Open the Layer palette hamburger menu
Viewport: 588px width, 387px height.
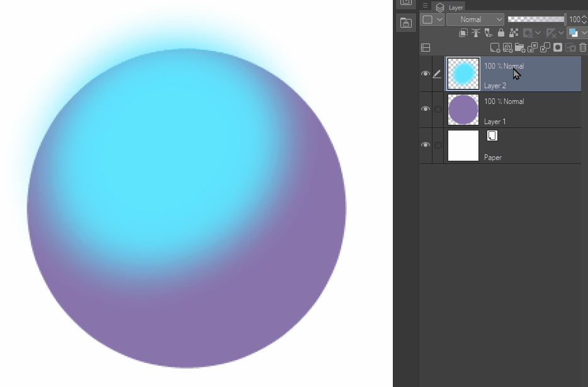[425, 5]
